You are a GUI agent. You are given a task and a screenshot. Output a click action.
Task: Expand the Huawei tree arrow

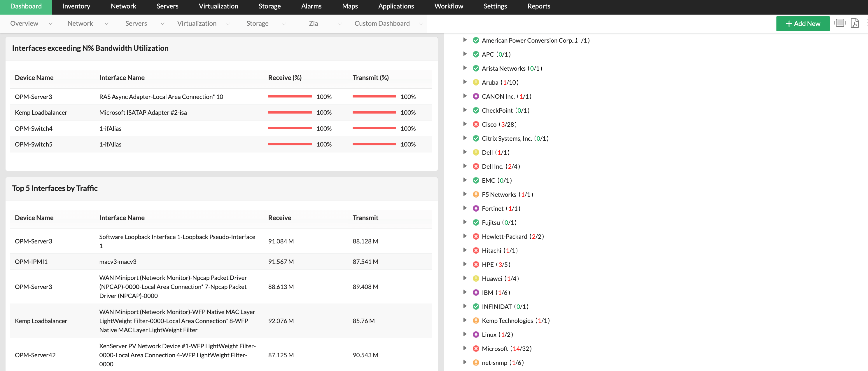pos(465,278)
